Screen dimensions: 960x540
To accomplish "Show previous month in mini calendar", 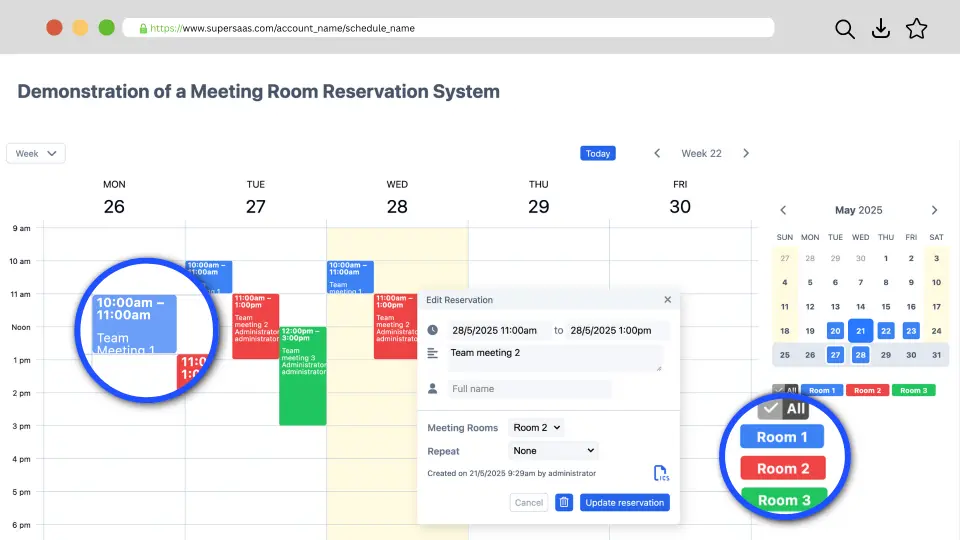I will pos(783,210).
